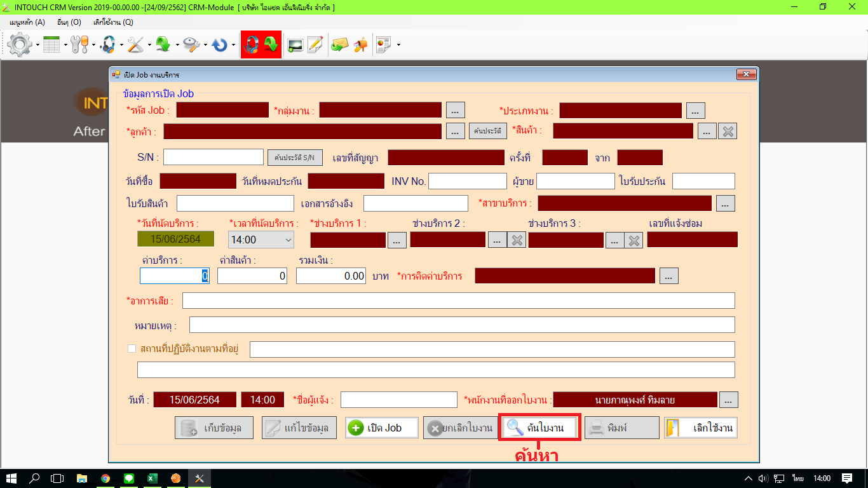Open the dropdown arrow next to gear icon
868x488 pixels.
[x=37, y=45]
